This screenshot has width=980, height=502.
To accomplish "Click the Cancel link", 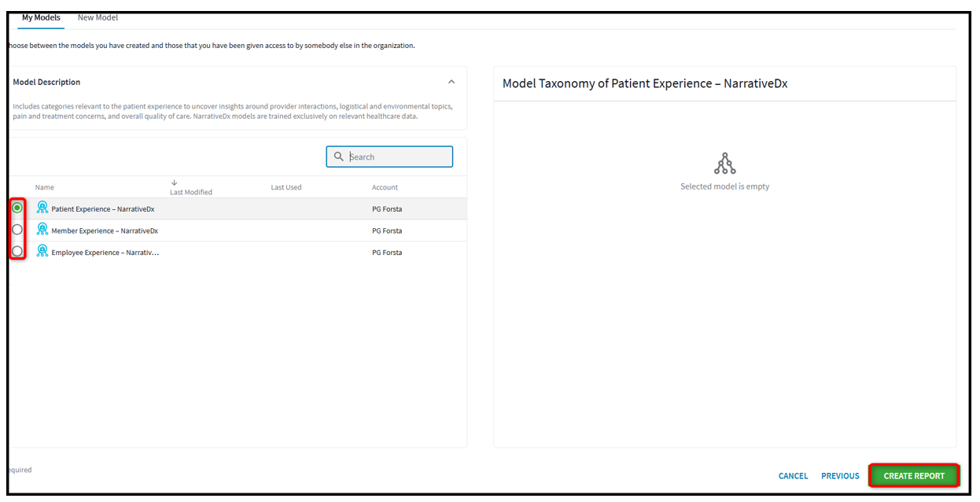I will click(792, 475).
